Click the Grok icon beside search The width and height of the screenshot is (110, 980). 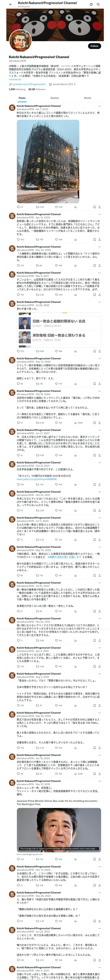click(x=91, y=5)
